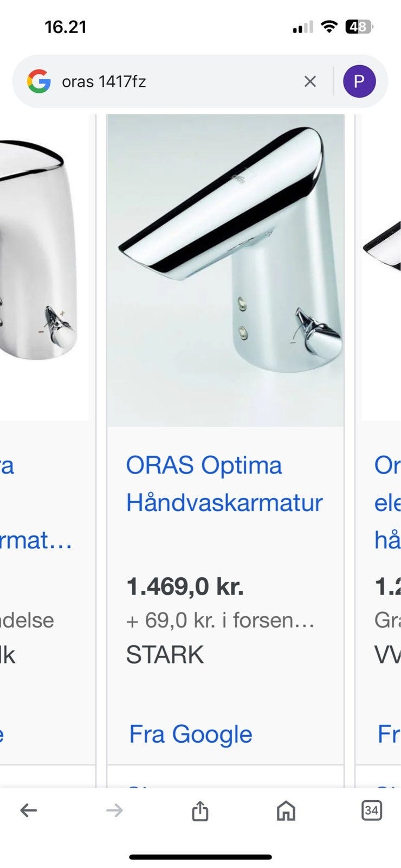
Task: Go forward with the right arrow
Action: pyautogui.click(x=114, y=810)
